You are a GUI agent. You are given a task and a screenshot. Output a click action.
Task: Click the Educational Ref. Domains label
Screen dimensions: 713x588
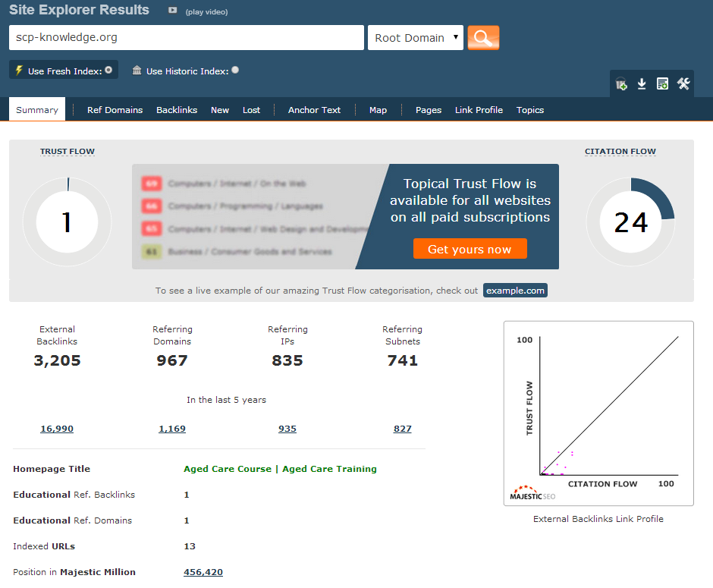pyautogui.click(x=72, y=520)
